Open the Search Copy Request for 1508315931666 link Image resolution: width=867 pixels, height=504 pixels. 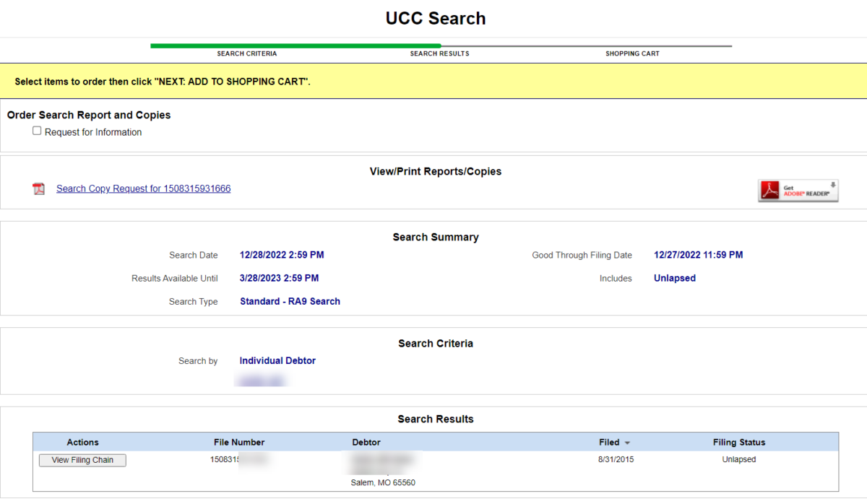coord(143,188)
